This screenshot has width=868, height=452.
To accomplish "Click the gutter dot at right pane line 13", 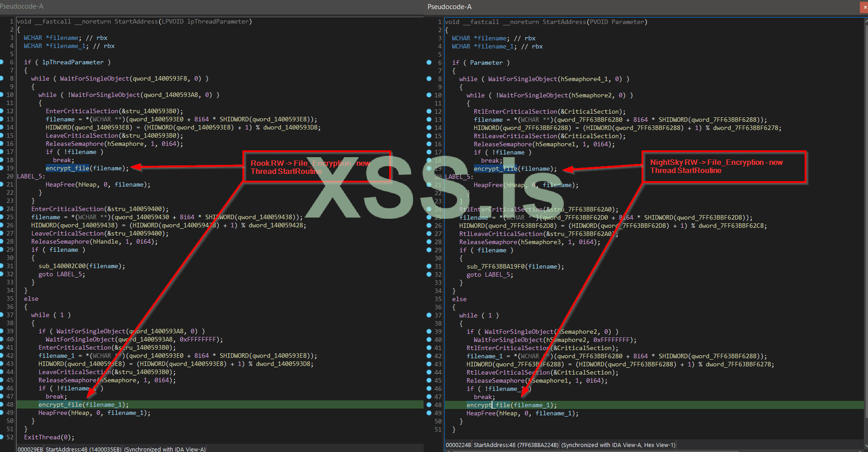I will (429, 120).
